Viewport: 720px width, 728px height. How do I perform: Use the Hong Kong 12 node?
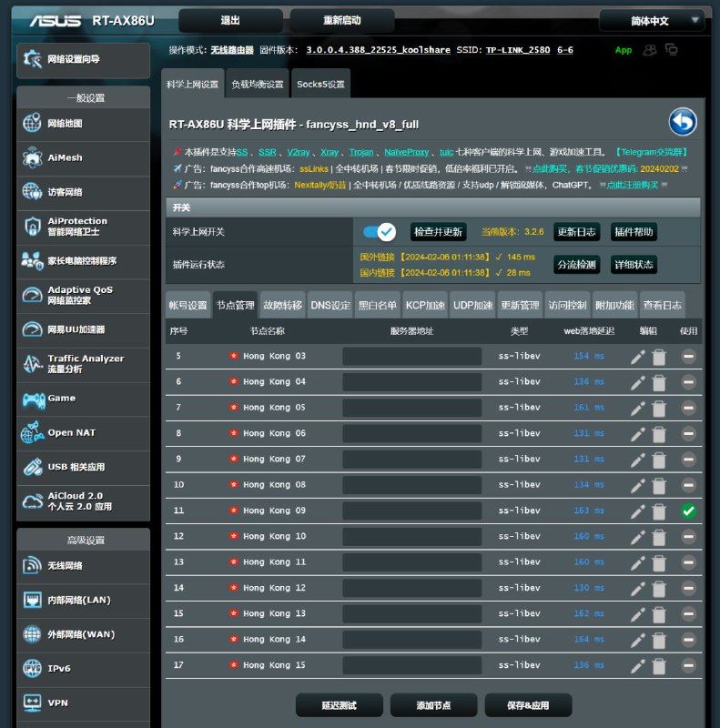point(688,588)
